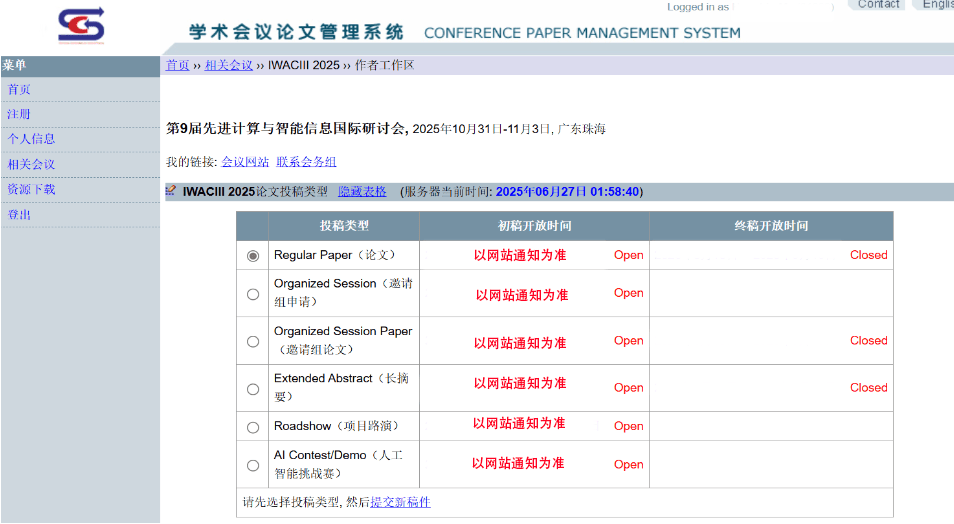Select the Extended Abstract radio button
This screenshot has width=954, height=524.
coord(253,388)
